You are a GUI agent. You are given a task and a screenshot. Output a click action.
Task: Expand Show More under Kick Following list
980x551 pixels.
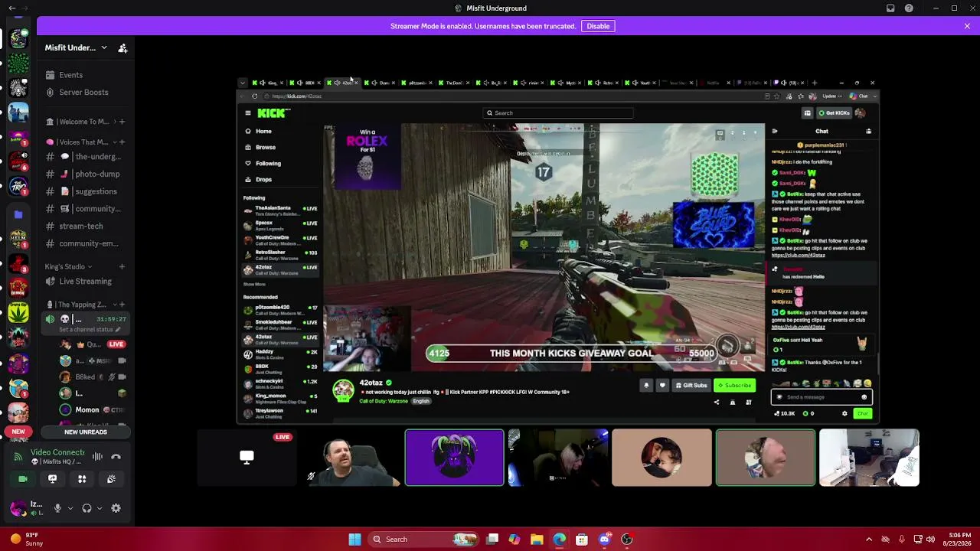click(254, 285)
